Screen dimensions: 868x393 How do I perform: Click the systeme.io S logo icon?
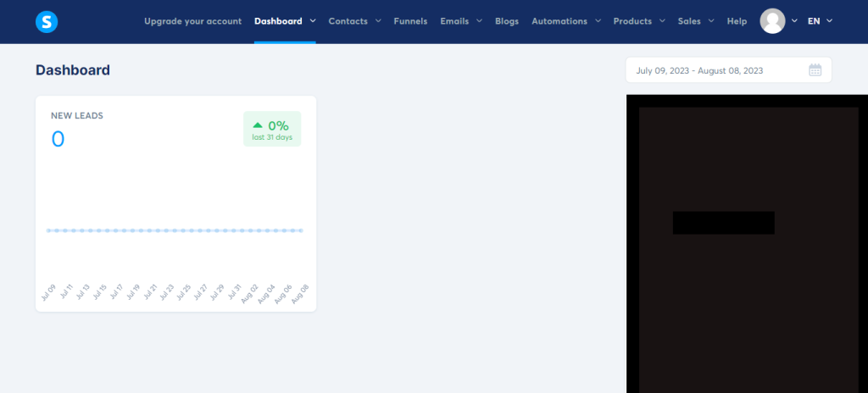pyautogui.click(x=47, y=21)
